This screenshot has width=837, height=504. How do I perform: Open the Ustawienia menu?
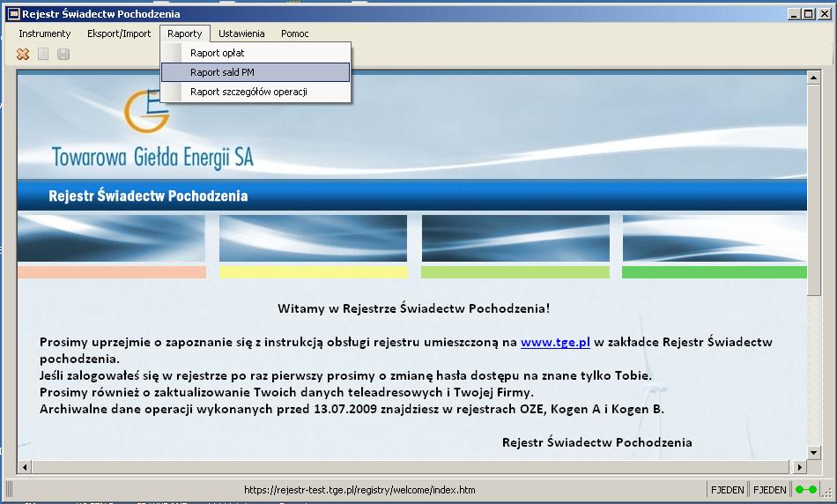click(241, 33)
